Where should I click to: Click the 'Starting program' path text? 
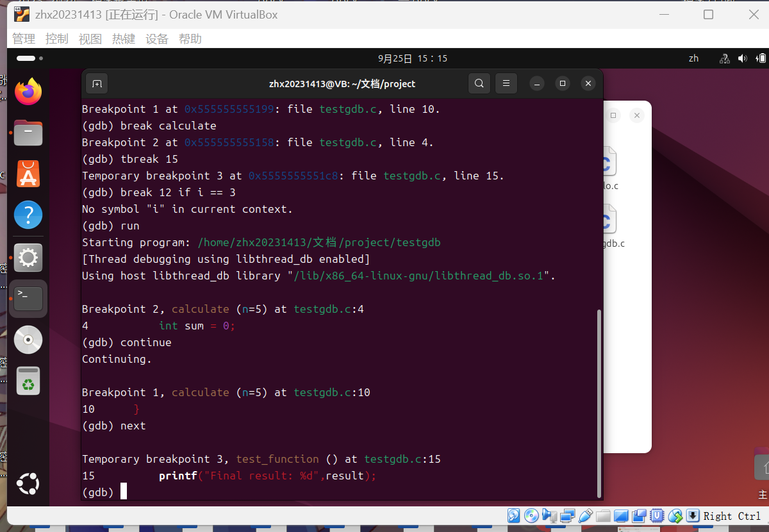(319, 242)
